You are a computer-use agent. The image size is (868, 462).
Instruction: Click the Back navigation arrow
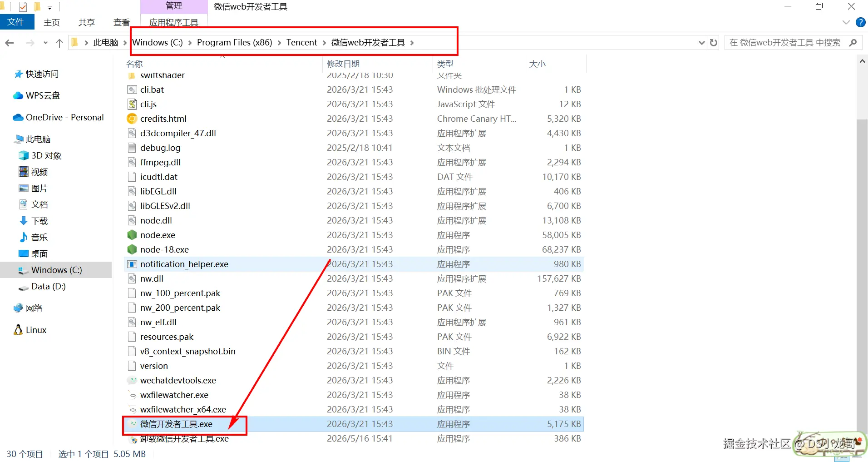click(x=10, y=43)
